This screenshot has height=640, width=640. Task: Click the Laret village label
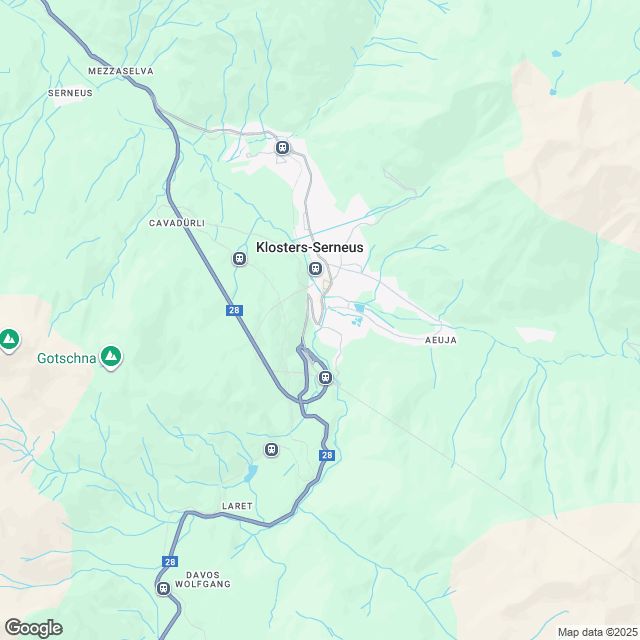pos(237,506)
